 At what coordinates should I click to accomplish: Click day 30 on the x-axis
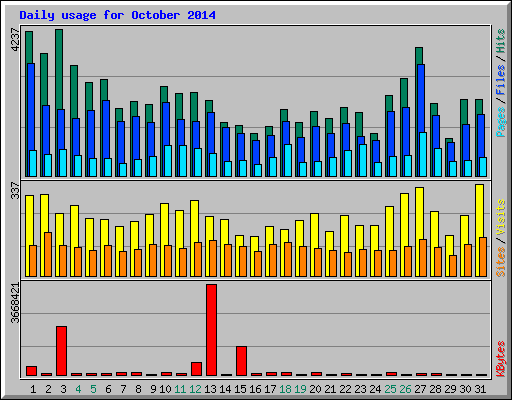pos(465,389)
